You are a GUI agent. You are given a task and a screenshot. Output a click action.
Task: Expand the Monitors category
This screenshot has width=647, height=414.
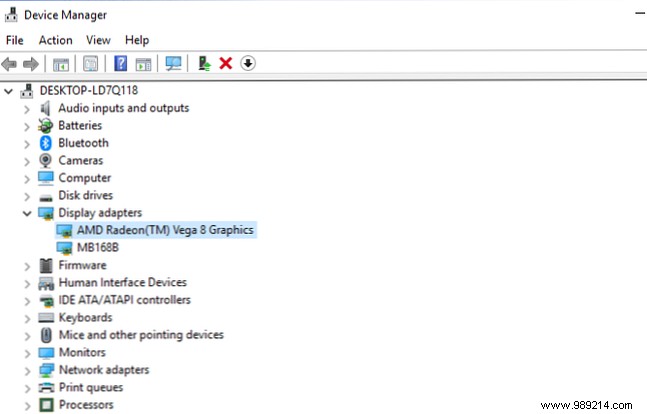coord(27,354)
